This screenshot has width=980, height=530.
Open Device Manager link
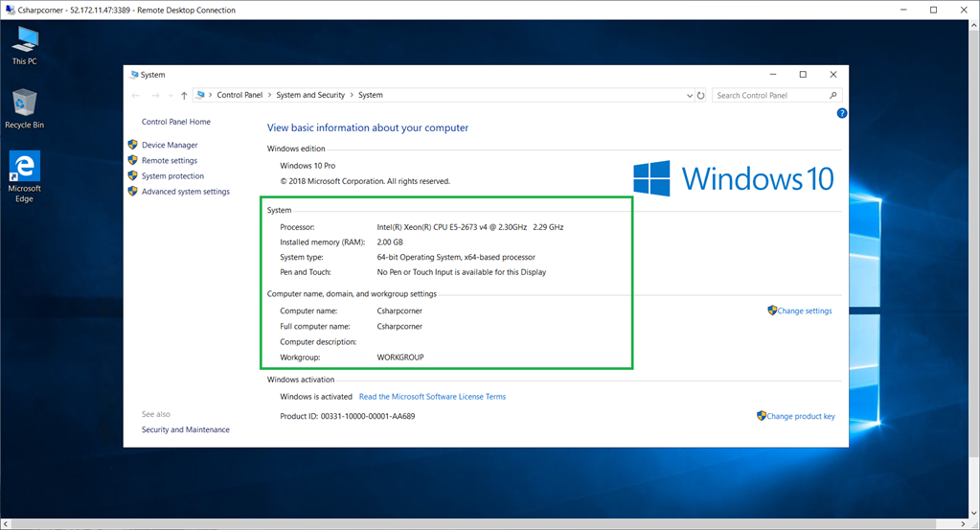pos(170,145)
